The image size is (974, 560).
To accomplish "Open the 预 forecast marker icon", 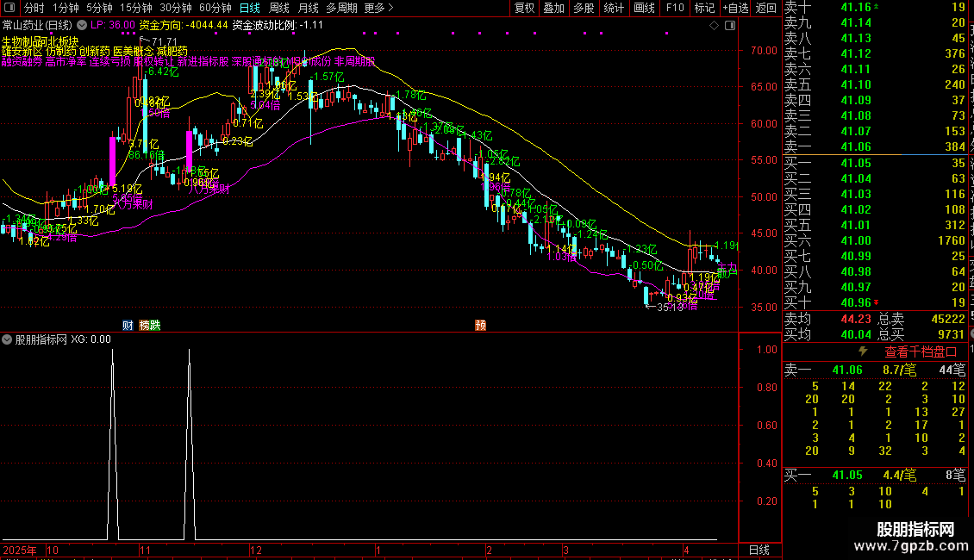I will pyautogui.click(x=480, y=326).
